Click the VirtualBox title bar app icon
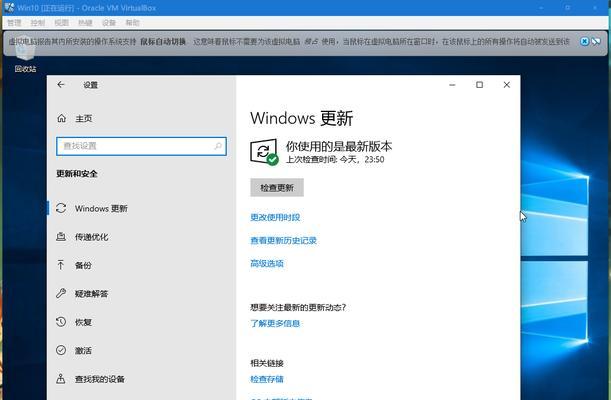This screenshot has height=400, width=611. (9, 7)
